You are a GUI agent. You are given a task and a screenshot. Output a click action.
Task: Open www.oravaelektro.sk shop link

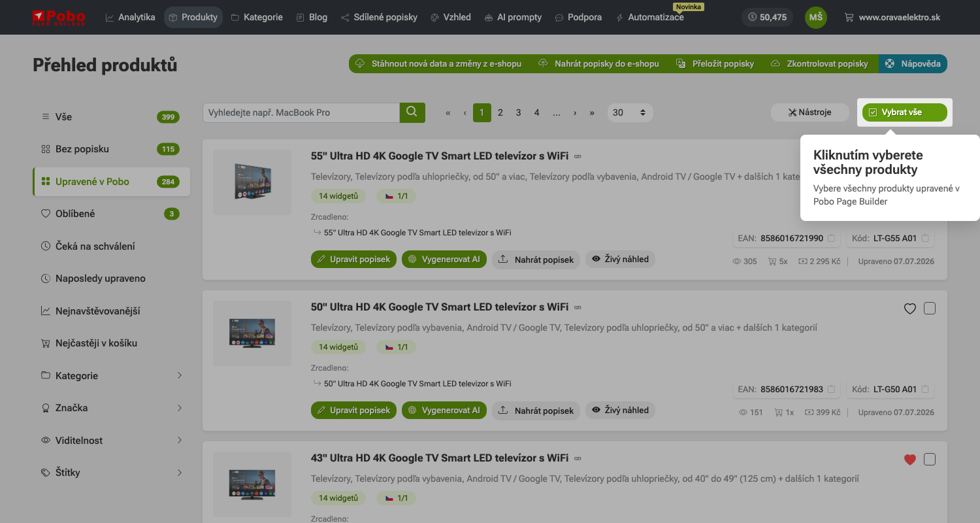coord(892,17)
